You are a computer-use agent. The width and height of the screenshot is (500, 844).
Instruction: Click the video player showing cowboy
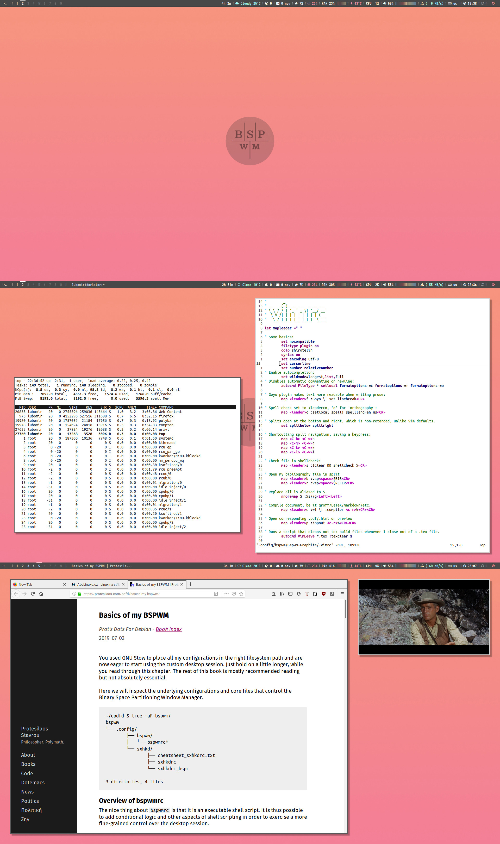(x=424, y=617)
